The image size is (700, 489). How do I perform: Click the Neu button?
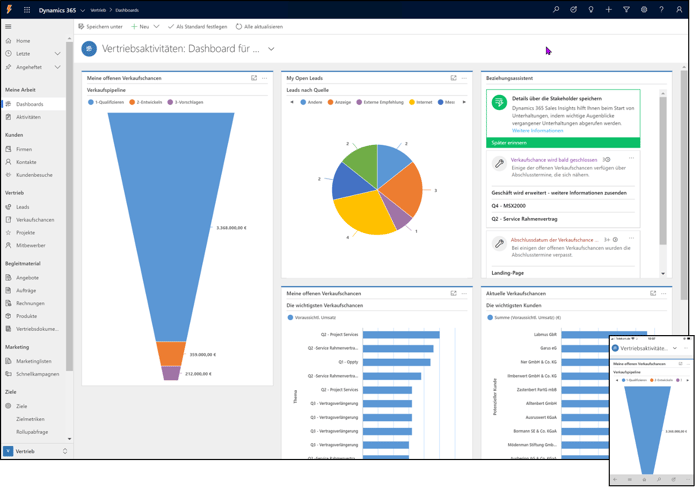[140, 27]
